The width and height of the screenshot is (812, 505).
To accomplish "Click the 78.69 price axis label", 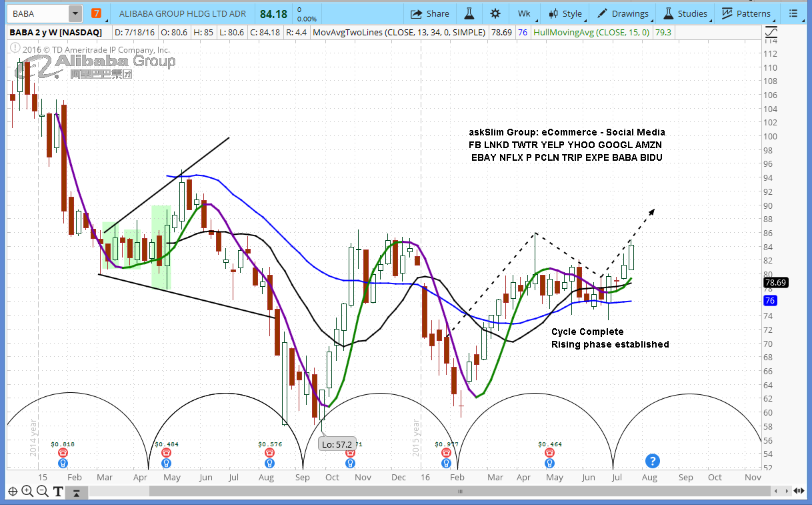I will [776, 283].
